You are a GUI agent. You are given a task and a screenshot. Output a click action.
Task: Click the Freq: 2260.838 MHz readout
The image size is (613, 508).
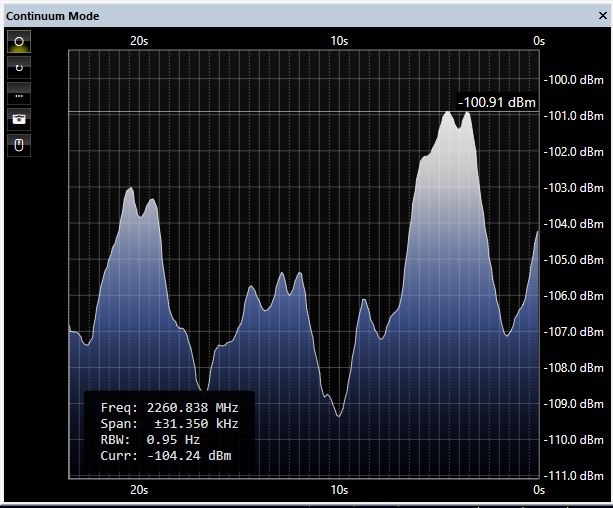click(169, 408)
